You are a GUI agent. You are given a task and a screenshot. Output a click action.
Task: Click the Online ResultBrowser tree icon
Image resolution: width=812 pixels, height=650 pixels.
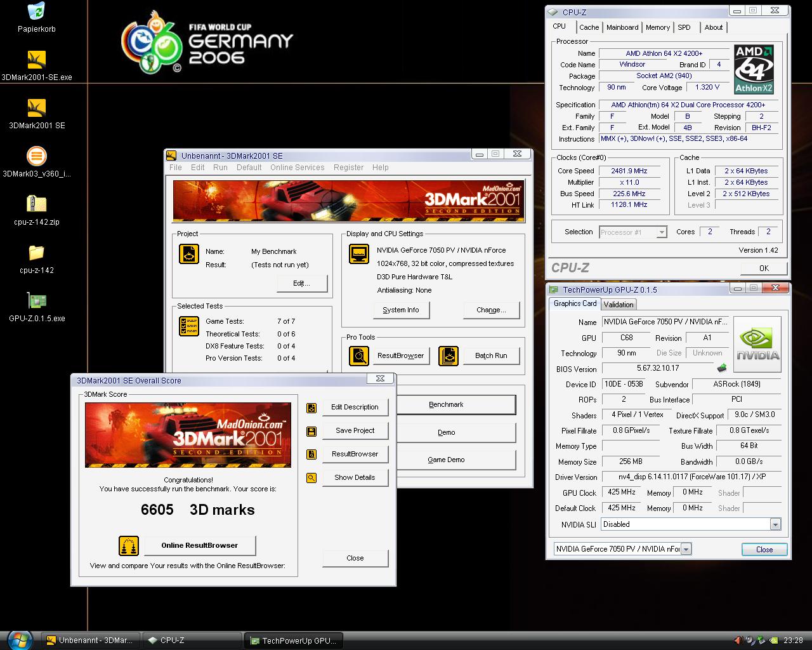129,546
